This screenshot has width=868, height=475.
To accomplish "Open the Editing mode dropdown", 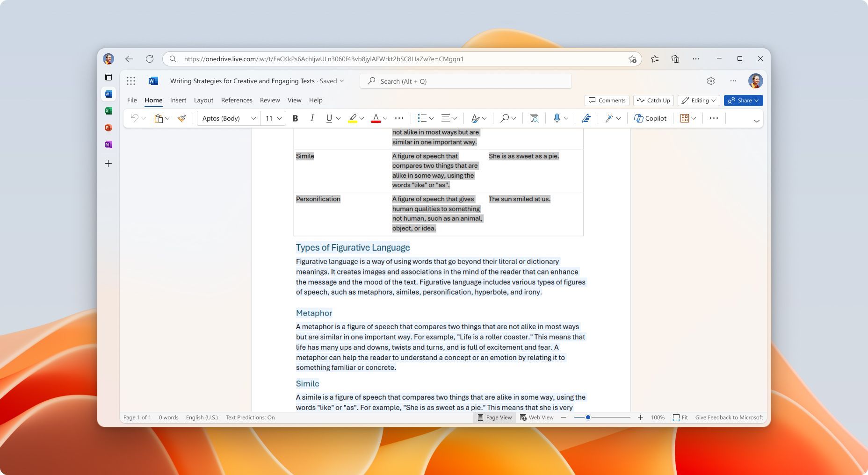I will (699, 101).
